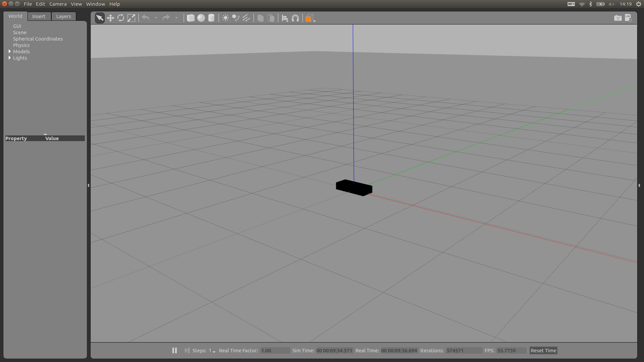The image size is (644, 362).
Task: Open the undo history dropdown arrow
Action: click(x=156, y=18)
